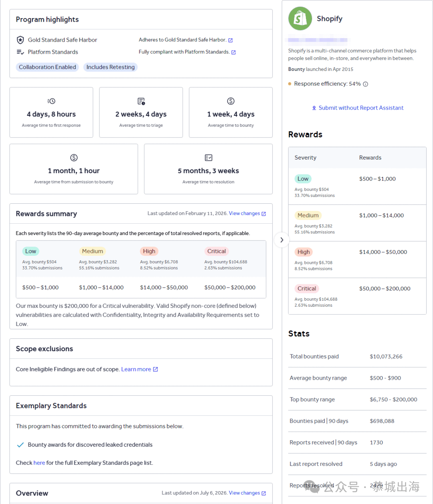The width and height of the screenshot is (433, 504).
Task: Open 'View changes' in the Overview header
Action: click(x=247, y=493)
